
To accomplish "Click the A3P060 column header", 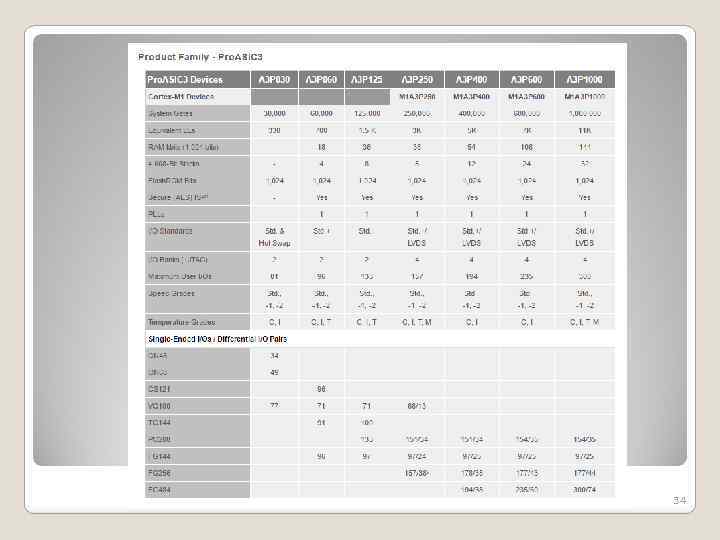I will [x=321, y=79].
